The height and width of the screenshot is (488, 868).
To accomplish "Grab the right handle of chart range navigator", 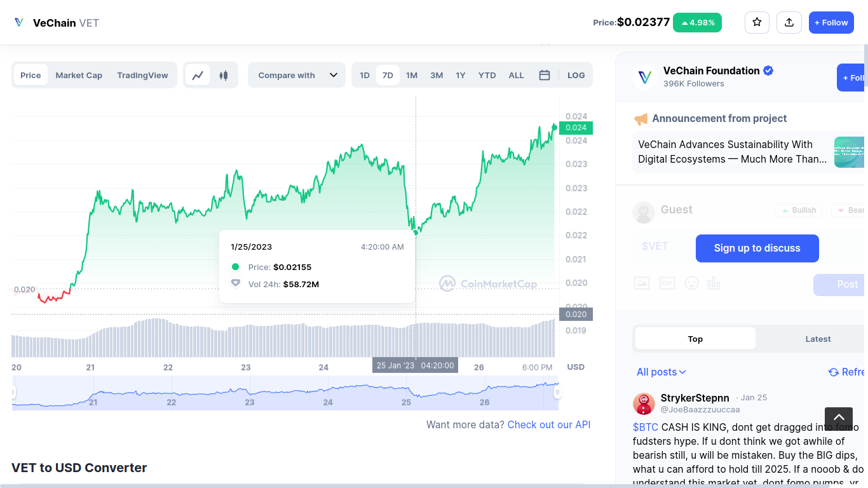I will [557, 393].
